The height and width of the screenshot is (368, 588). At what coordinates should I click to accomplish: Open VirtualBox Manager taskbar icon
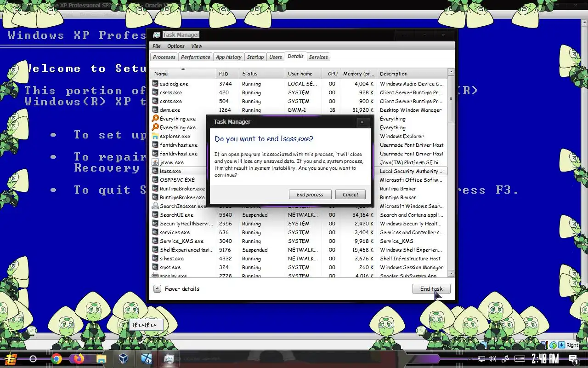pyautogui.click(x=124, y=359)
